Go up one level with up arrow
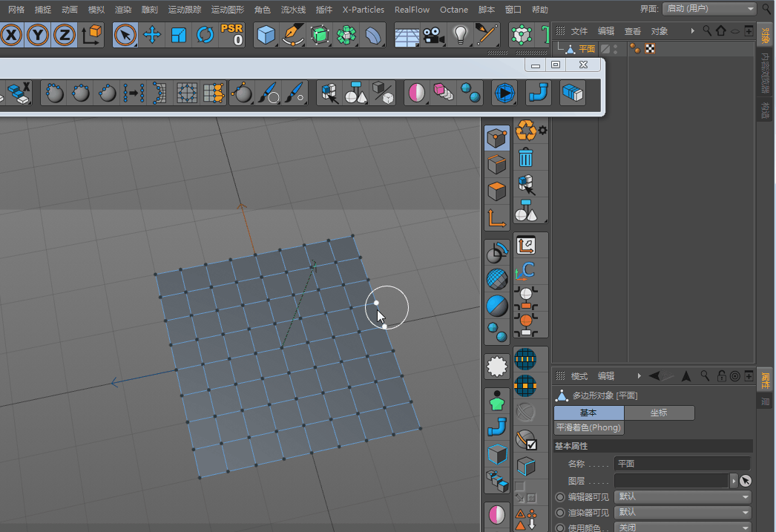776x532 pixels. (686, 376)
